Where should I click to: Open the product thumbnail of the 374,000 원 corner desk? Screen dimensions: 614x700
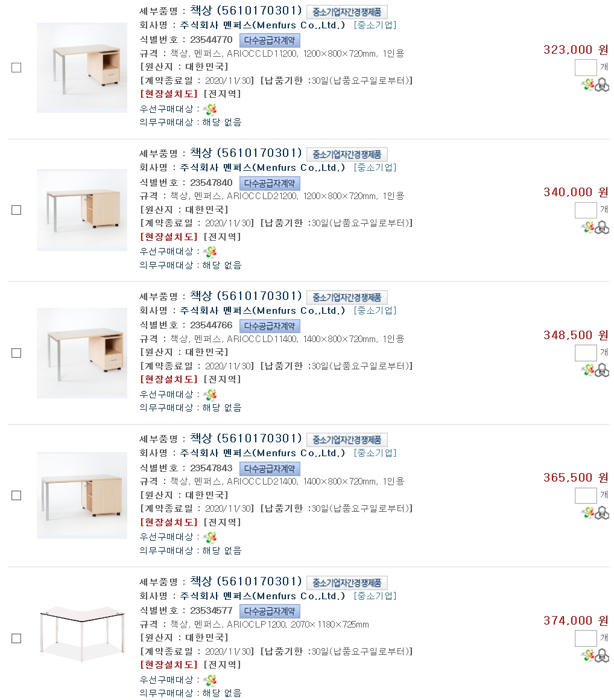click(82, 637)
